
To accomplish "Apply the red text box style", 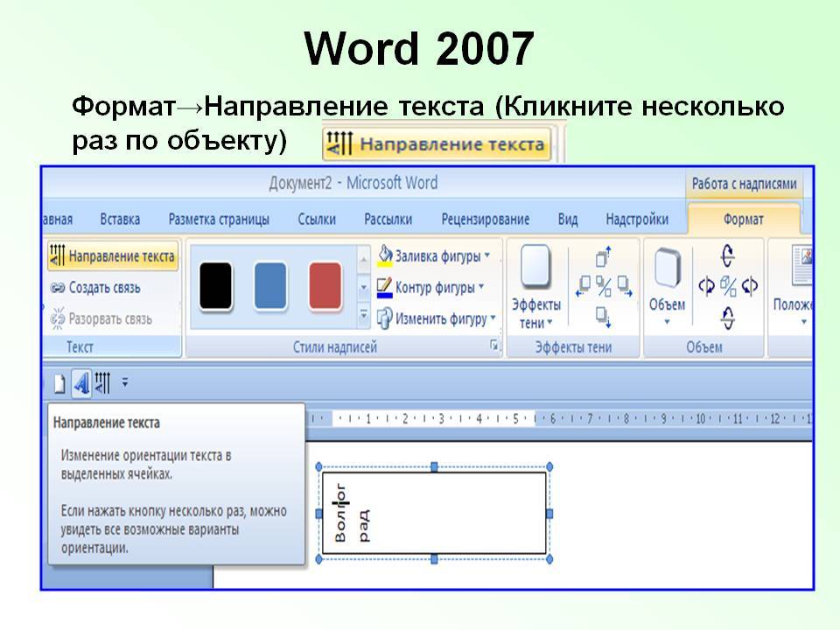I will [325, 286].
